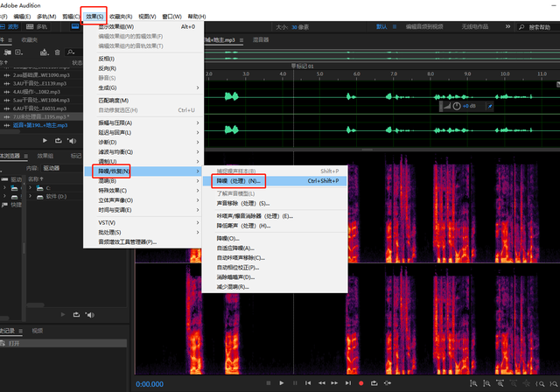Adjust the HUD +0 dB volume knob

click(457, 106)
